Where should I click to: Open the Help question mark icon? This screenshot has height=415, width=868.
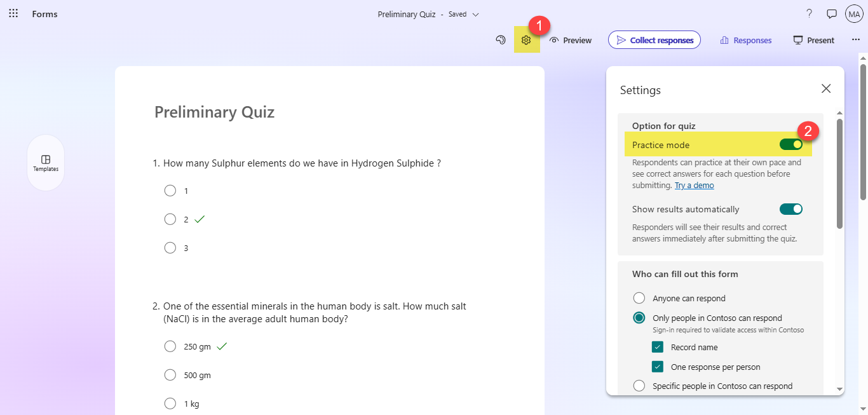coord(809,14)
